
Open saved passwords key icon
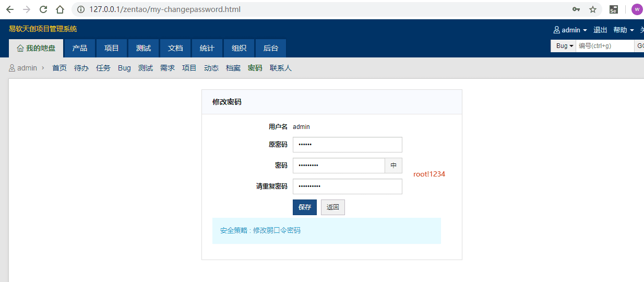pos(576,9)
